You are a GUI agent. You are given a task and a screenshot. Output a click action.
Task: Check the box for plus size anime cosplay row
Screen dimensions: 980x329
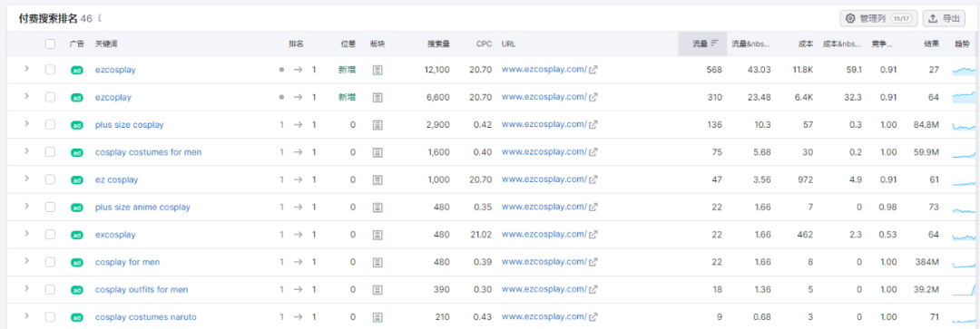pos(50,208)
